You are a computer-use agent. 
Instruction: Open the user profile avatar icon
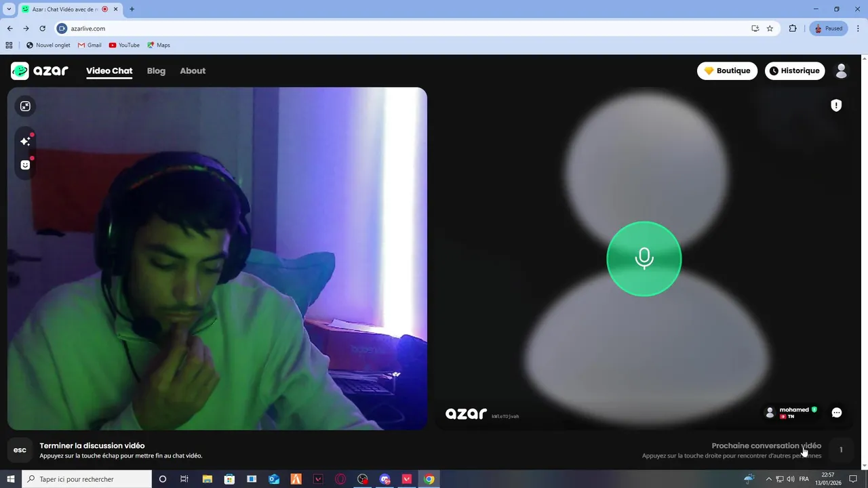click(x=842, y=70)
